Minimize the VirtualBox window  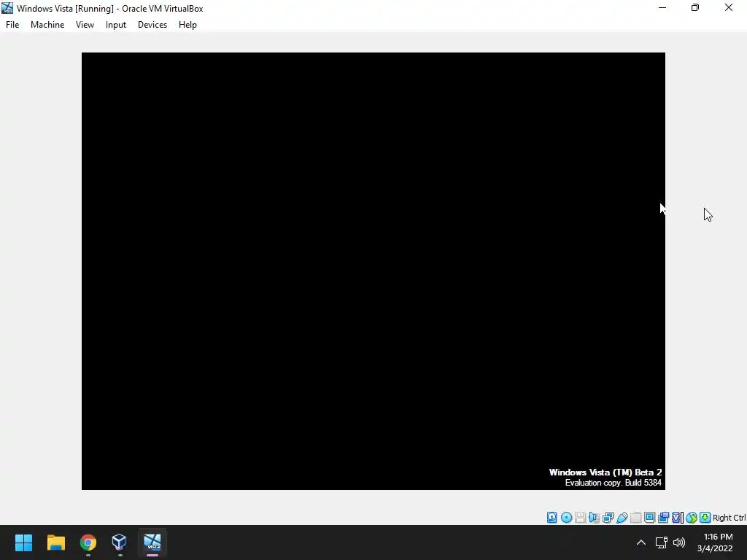coord(662,8)
